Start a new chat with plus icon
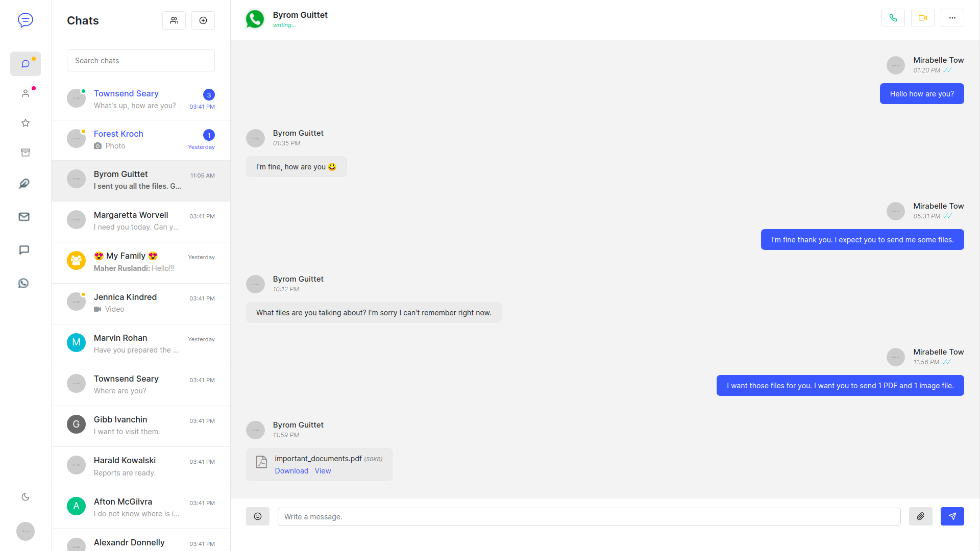This screenshot has width=980, height=551. [x=203, y=20]
